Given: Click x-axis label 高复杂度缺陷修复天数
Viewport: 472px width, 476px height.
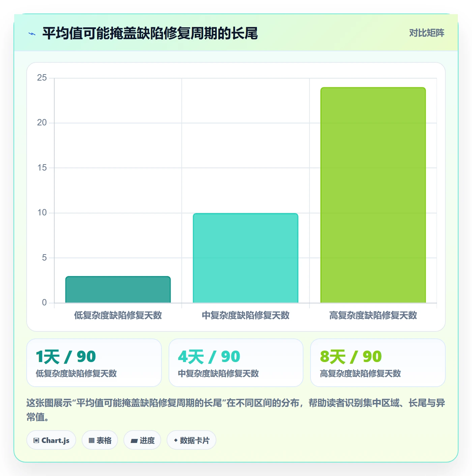Looking at the screenshot, I should 373,316.
